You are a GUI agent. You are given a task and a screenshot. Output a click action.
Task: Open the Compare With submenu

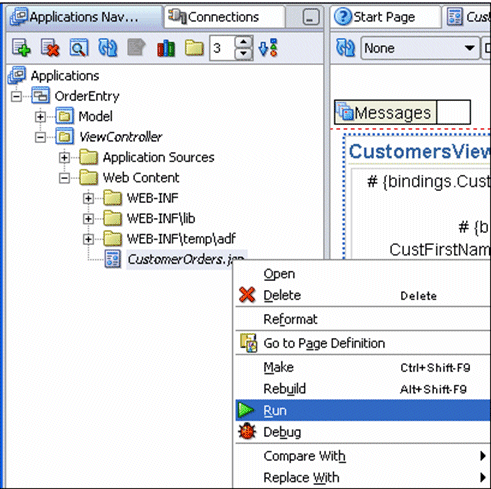(x=363, y=456)
